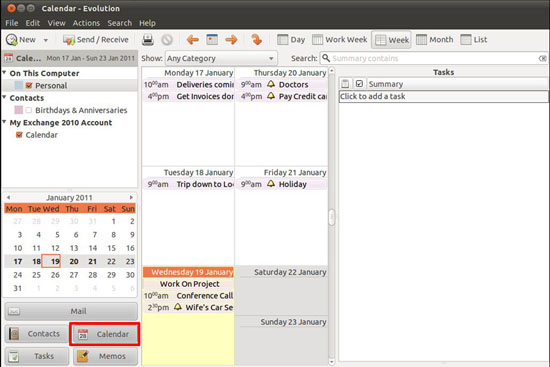Click the search magnifier icon
This screenshot has height=367, width=550.
326,58
